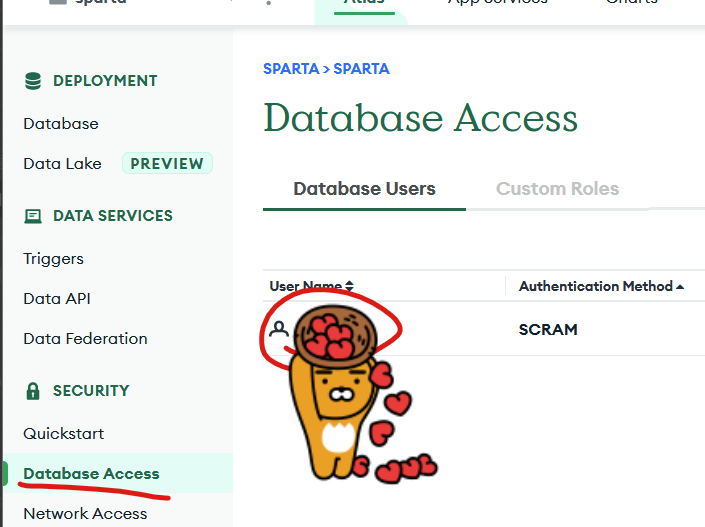The width and height of the screenshot is (705, 527).
Task: Open the Security Quickstart page
Action: click(x=64, y=433)
